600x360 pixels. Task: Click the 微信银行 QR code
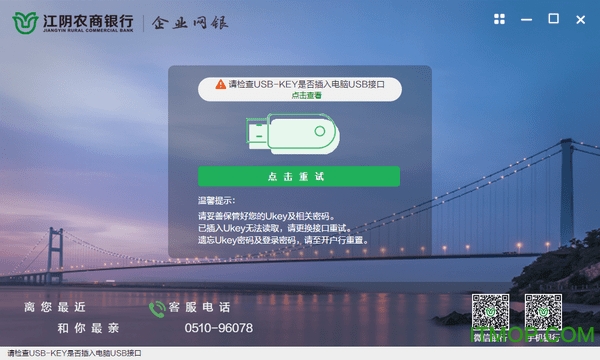[490, 313]
